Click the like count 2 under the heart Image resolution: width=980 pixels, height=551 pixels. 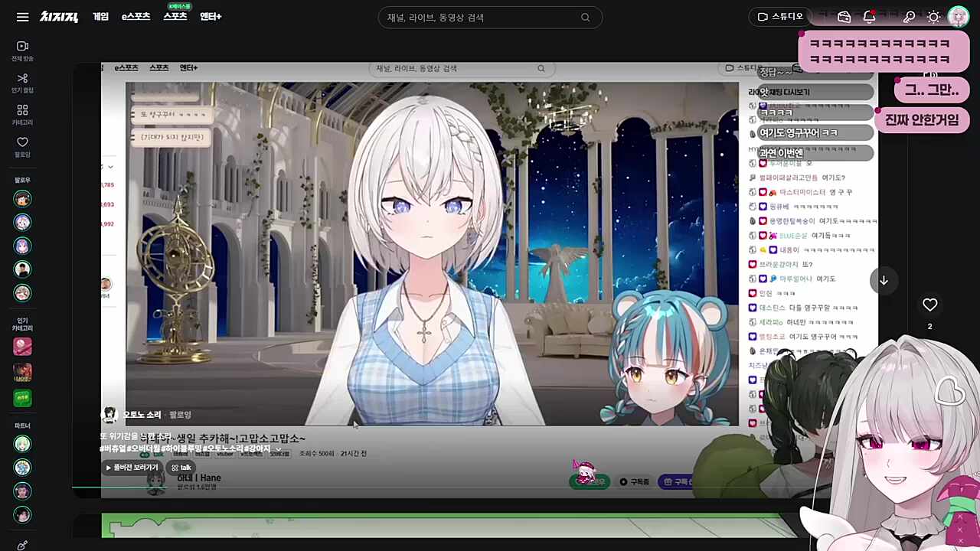point(929,327)
